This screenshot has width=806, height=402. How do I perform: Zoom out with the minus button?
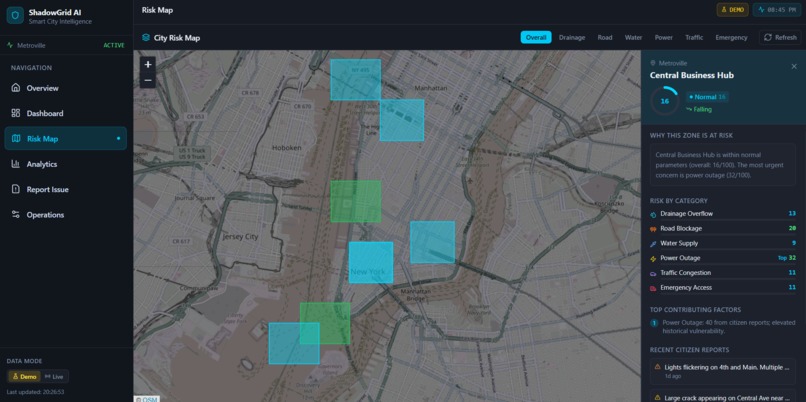click(x=148, y=80)
